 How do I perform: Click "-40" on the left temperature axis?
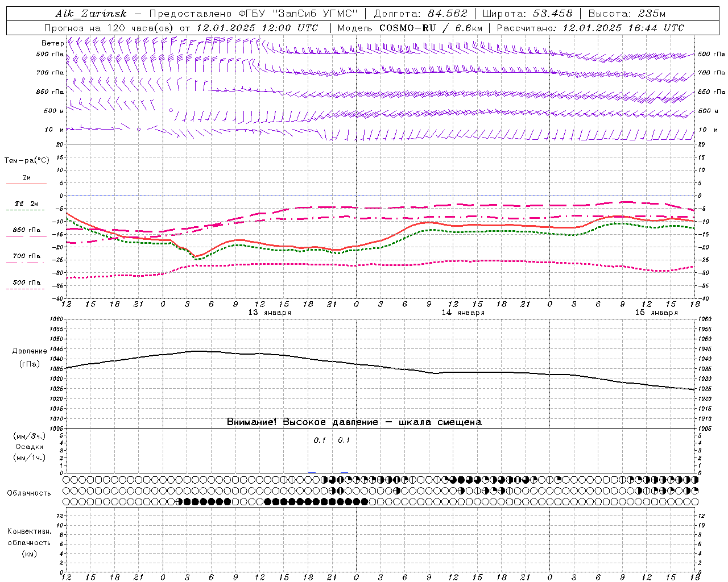pos(57,298)
